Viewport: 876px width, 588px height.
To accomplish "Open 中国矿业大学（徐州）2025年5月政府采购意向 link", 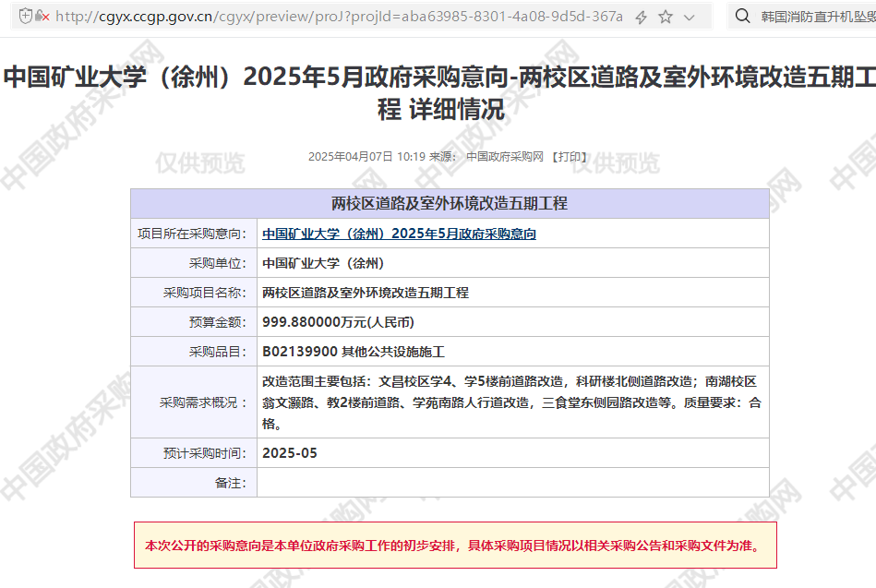I will pos(399,234).
